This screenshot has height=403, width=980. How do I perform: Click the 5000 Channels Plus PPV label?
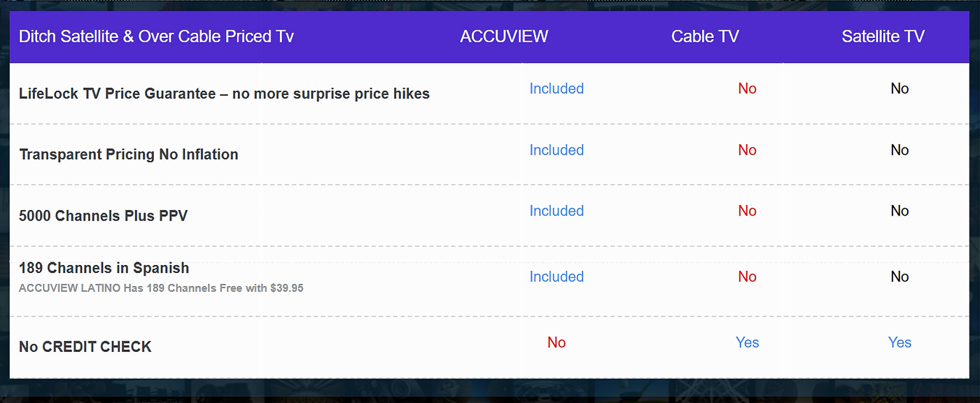click(x=104, y=216)
